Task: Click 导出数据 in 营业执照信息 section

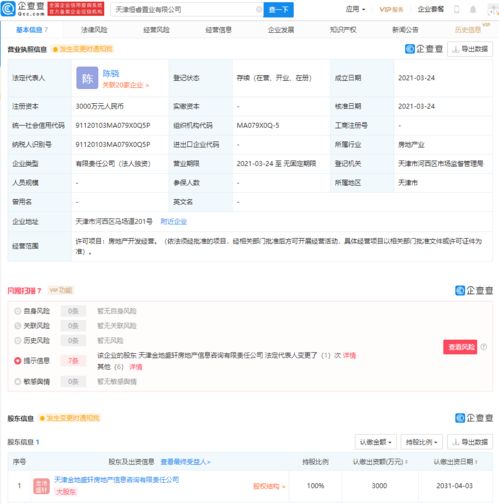Action: pos(470,49)
